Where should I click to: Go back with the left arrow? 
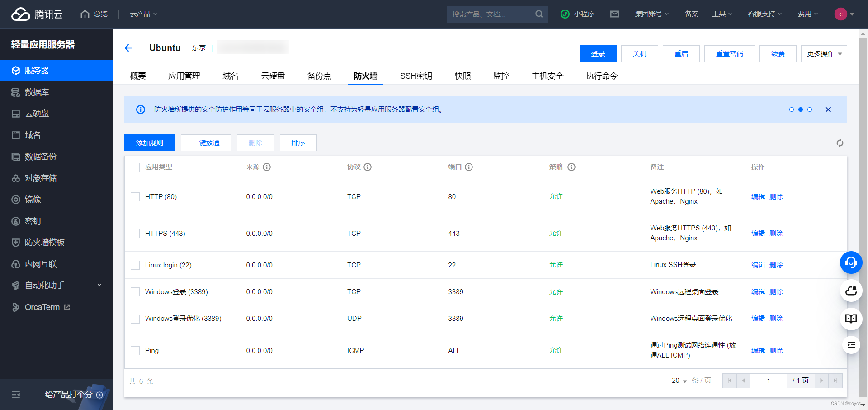pyautogui.click(x=128, y=48)
